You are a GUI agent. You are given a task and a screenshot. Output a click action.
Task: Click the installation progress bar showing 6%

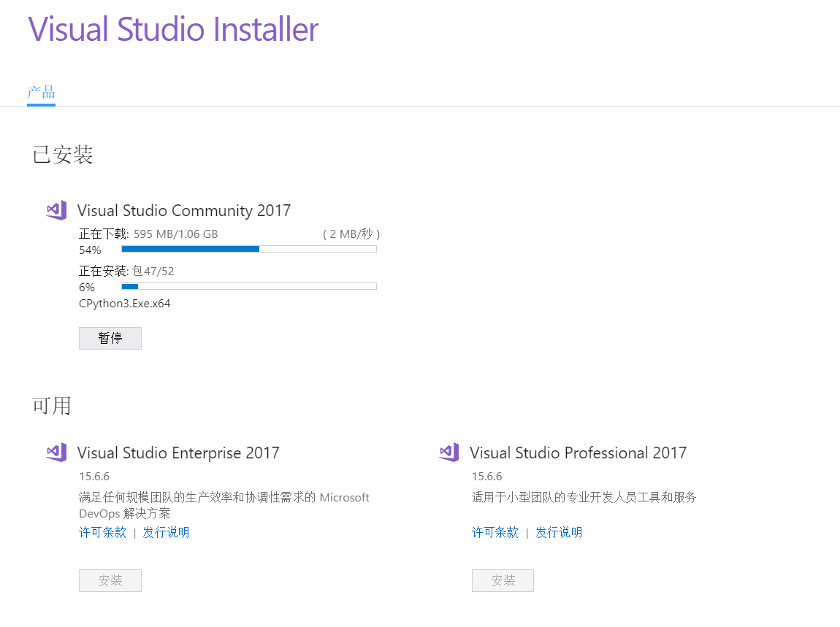248,286
